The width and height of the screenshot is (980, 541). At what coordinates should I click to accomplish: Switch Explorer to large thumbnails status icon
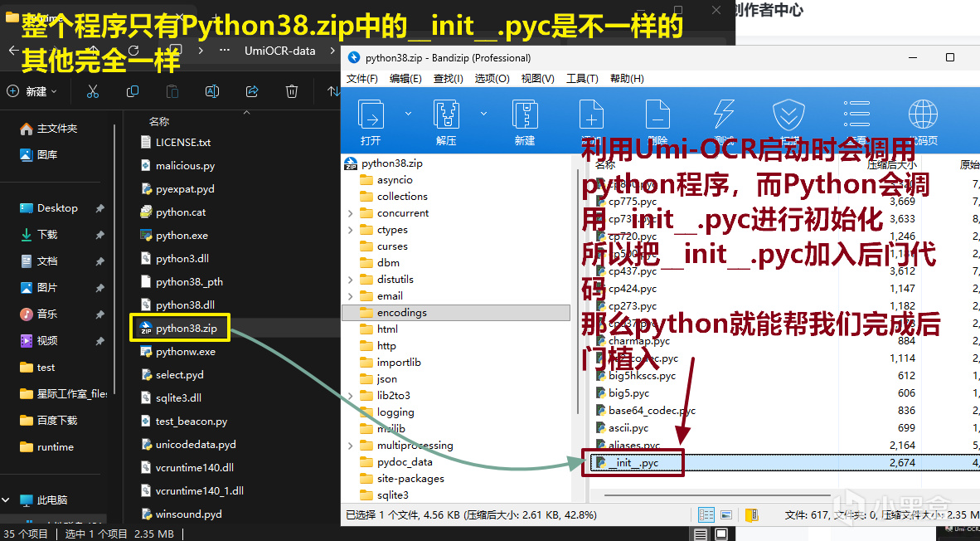[x=721, y=534]
